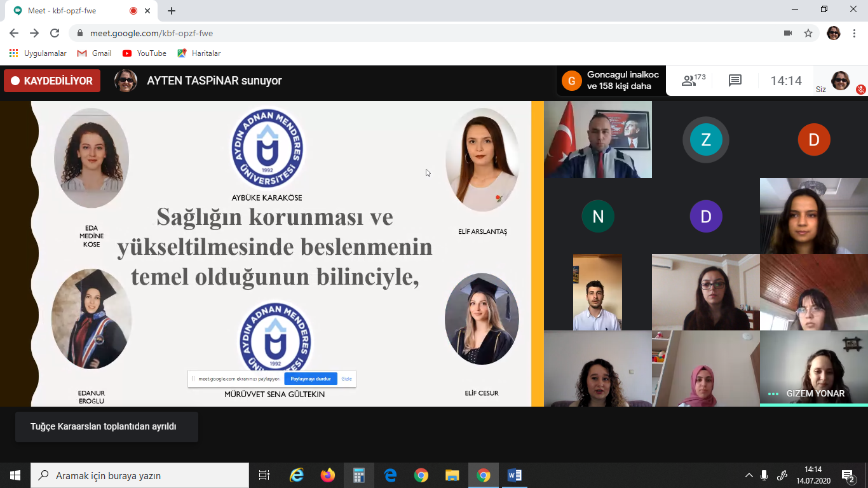Open the Windows notification center
Image resolution: width=868 pixels, height=488 pixels.
click(848, 475)
